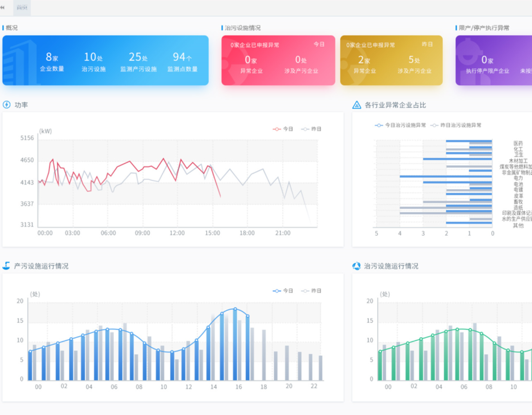This screenshot has height=415, width=532.
Task: Click the 5156 value on the 功率 chart axis
Action: [x=27, y=138]
